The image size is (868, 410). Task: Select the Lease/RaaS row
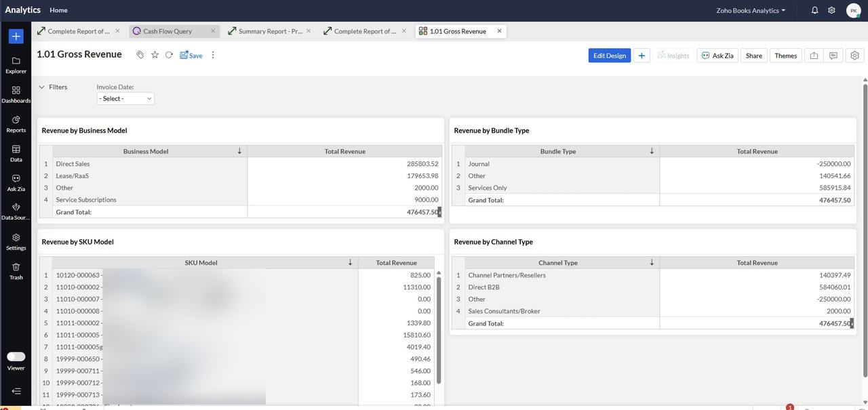pos(240,176)
